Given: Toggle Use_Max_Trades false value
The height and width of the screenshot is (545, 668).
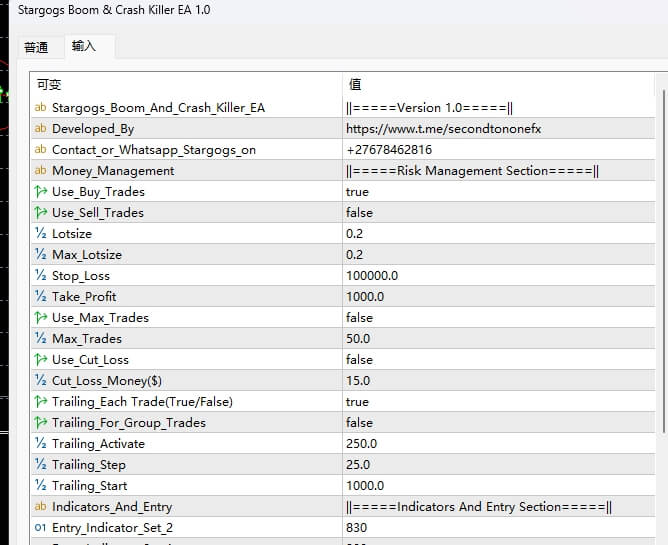Looking at the screenshot, I should 359,318.
